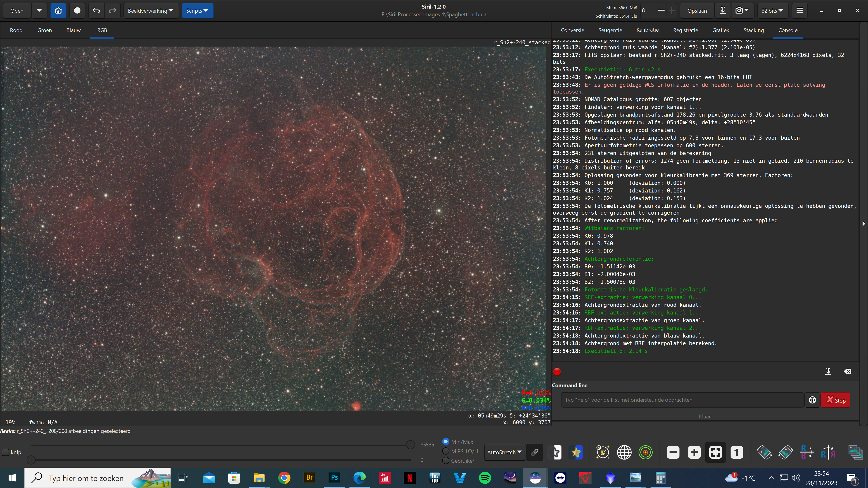Show the celestial grid globe icon
Viewport: 868px width, 488px height.
[x=624, y=452]
